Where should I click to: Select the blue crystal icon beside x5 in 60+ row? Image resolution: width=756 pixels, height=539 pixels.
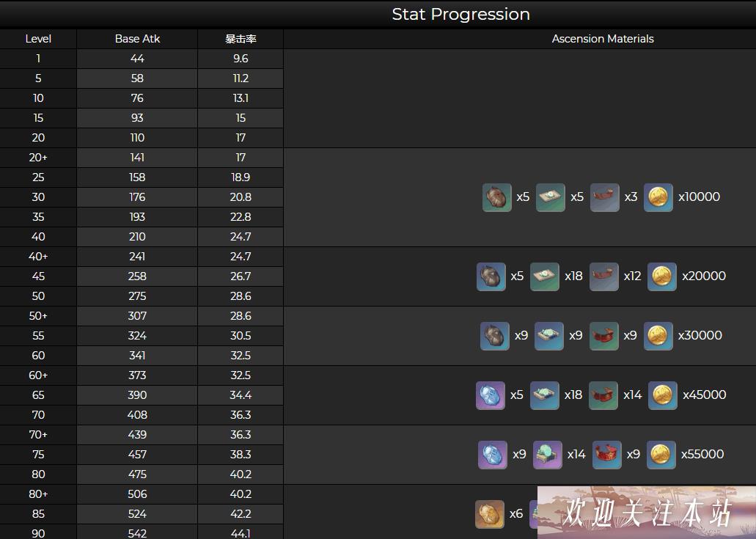[491, 395]
